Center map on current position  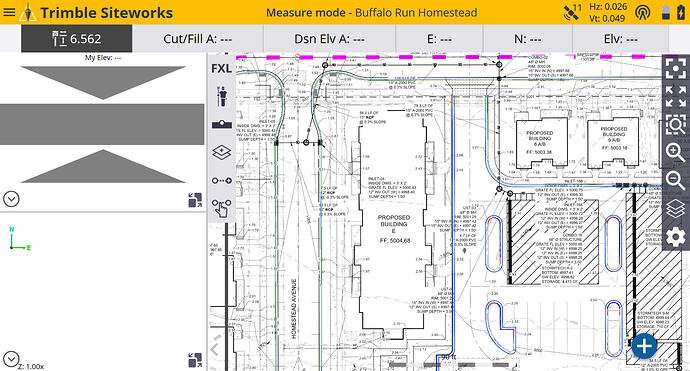675,68
